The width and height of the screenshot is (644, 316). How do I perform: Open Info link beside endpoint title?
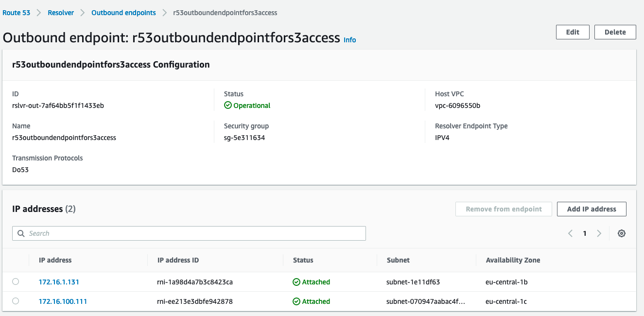(x=349, y=40)
